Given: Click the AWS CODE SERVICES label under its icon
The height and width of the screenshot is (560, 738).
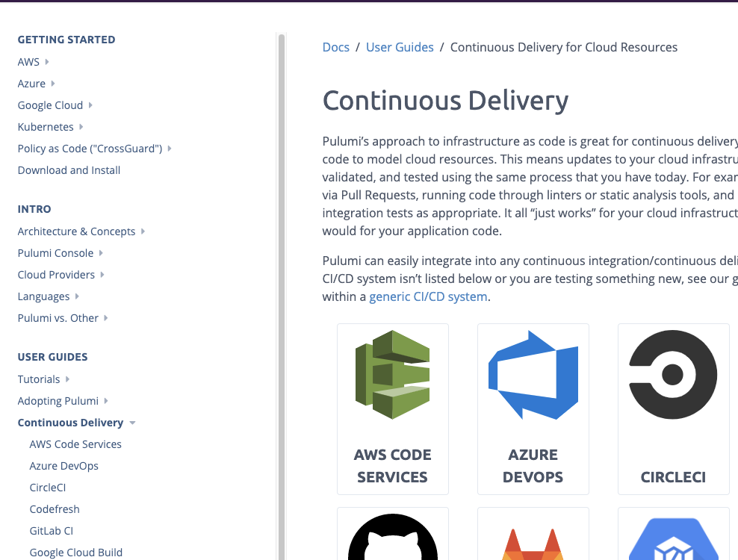Looking at the screenshot, I should click(392, 466).
